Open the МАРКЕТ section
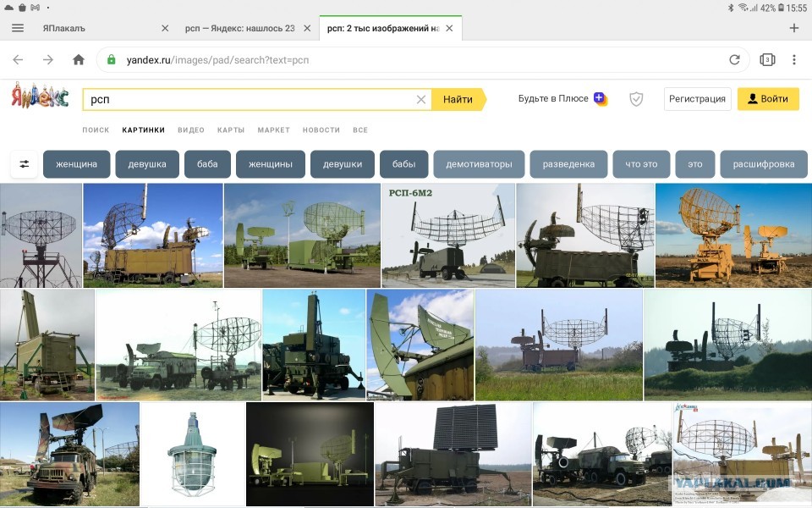This screenshot has width=812, height=508. point(273,130)
